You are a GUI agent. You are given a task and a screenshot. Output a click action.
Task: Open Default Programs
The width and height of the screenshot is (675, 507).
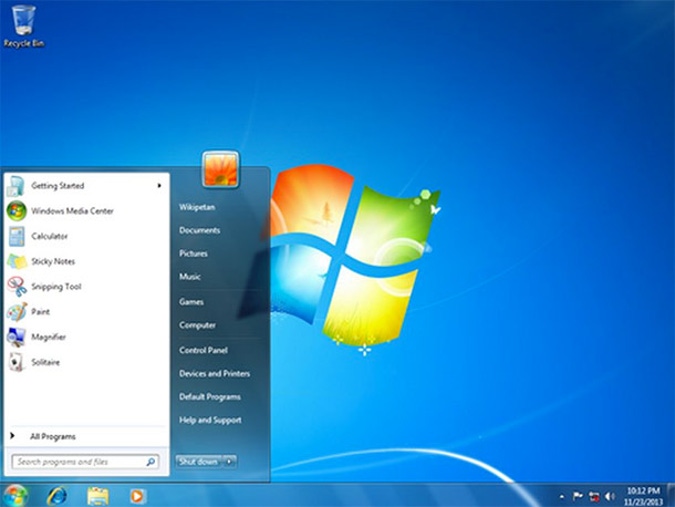210,397
